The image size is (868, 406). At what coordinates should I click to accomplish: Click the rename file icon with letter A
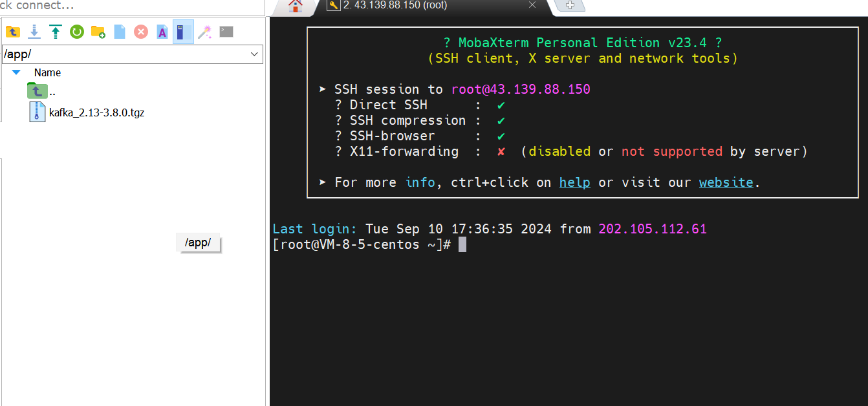click(x=162, y=32)
